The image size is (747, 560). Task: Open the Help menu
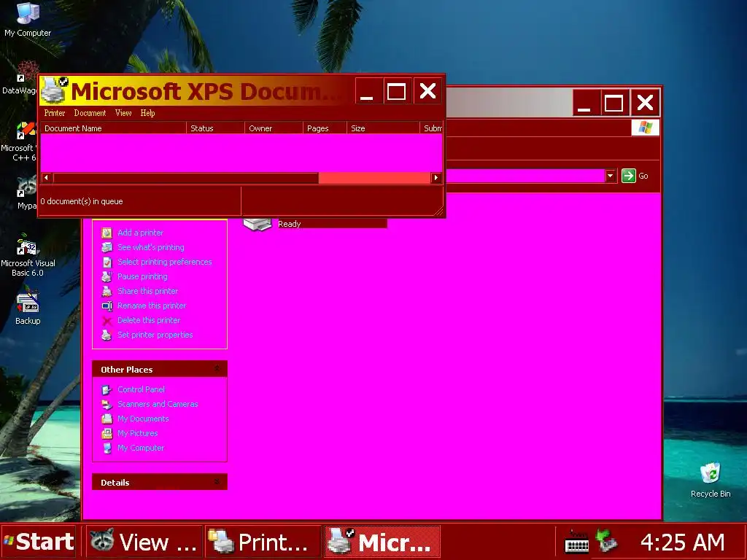(147, 113)
